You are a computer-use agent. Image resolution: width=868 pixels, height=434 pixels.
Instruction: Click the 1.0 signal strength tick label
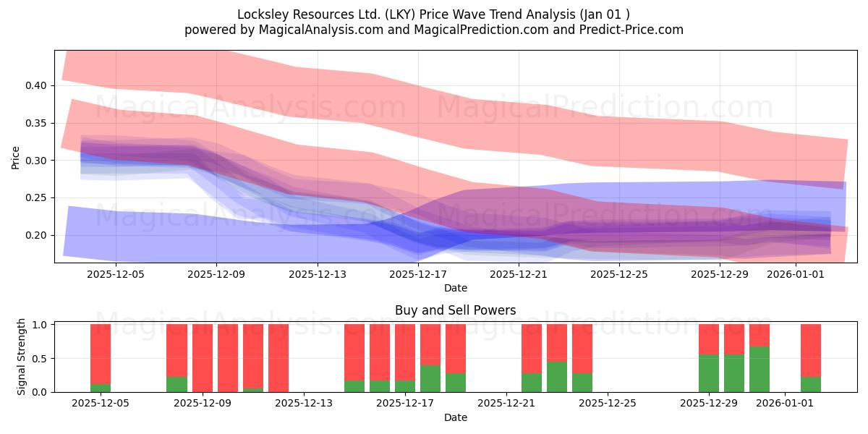(41, 325)
